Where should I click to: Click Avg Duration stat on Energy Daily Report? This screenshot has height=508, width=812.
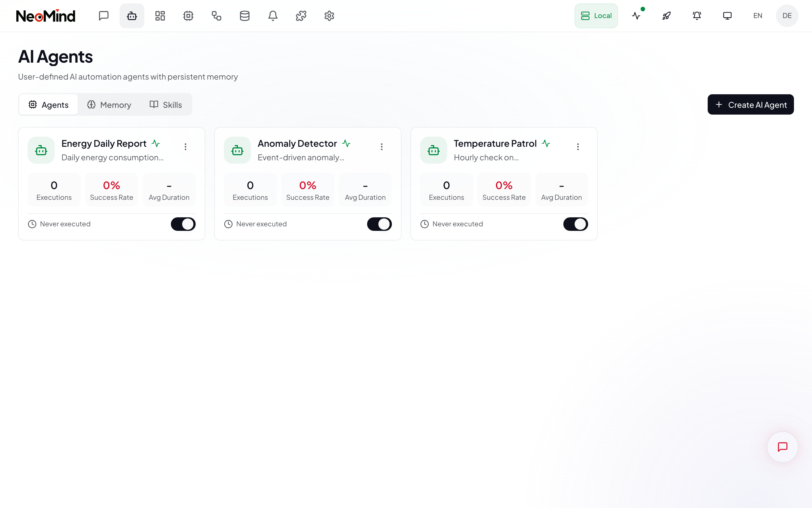(x=169, y=190)
